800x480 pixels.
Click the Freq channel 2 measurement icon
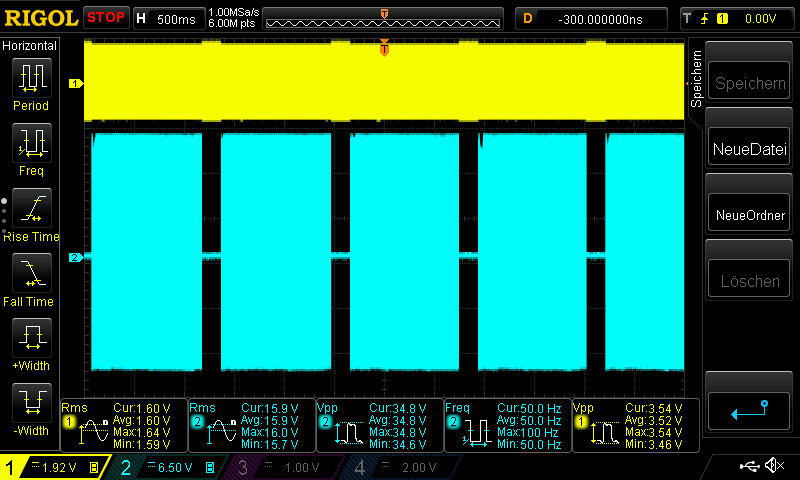point(477,432)
